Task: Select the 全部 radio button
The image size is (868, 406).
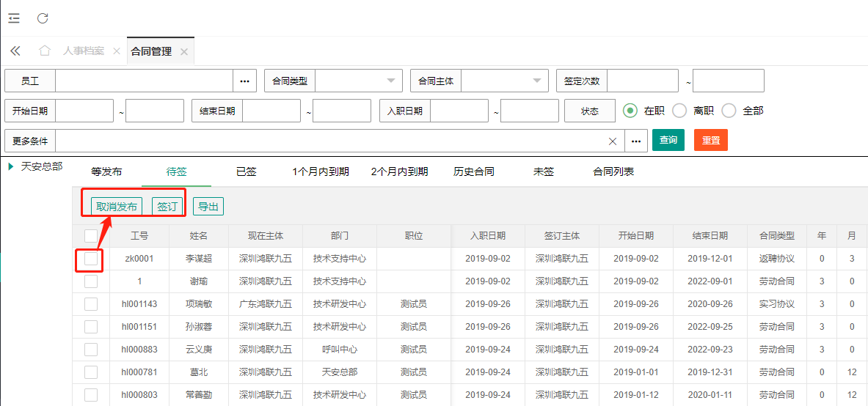Action: [x=729, y=111]
